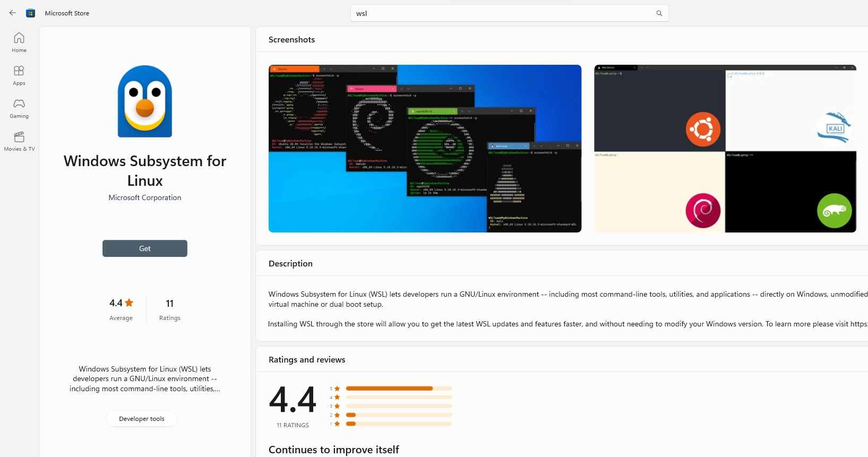868x457 pixels.
Task: Click the Windows Subsystem for Linux title
Action: pos(145,171)
